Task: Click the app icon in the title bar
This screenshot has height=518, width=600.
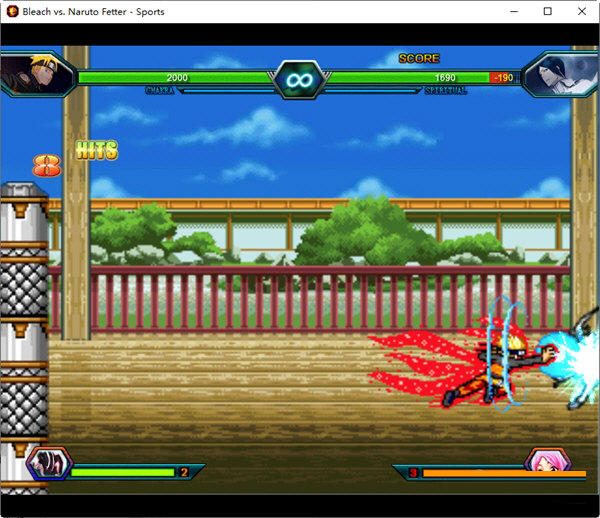Action: click(x=12, y=12)
